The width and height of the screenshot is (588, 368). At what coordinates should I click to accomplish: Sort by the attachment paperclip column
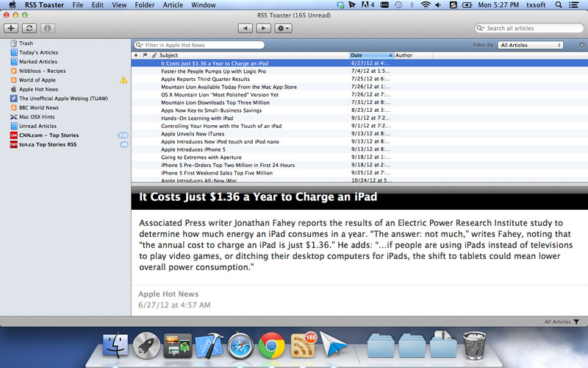pyautogui.click(x=154, y=55)
